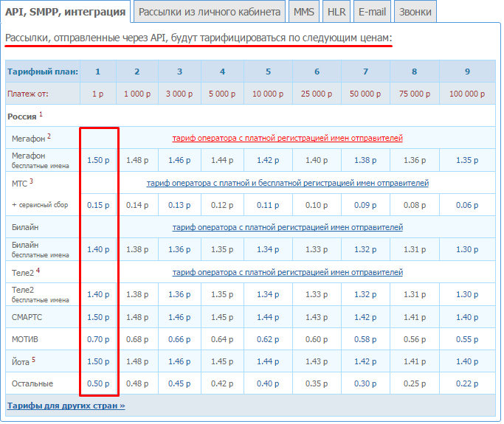
Task: Click Остальные price 0.45 р
Action: pos(179,383)
